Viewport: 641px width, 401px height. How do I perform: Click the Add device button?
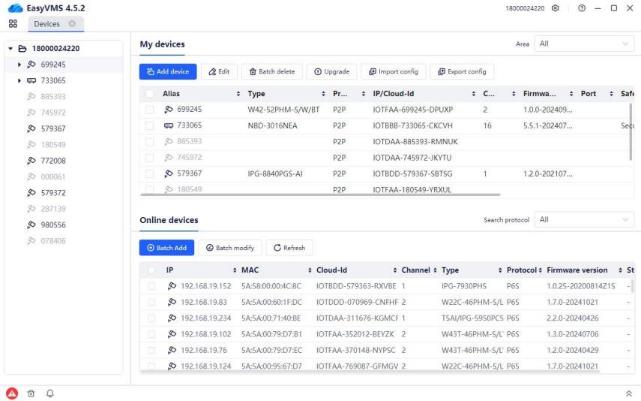(167, 71)
